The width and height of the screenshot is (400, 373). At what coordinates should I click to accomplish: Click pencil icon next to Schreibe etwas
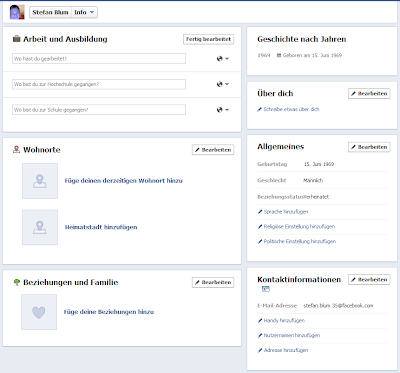pyautogui.click(x=260, y=109)
